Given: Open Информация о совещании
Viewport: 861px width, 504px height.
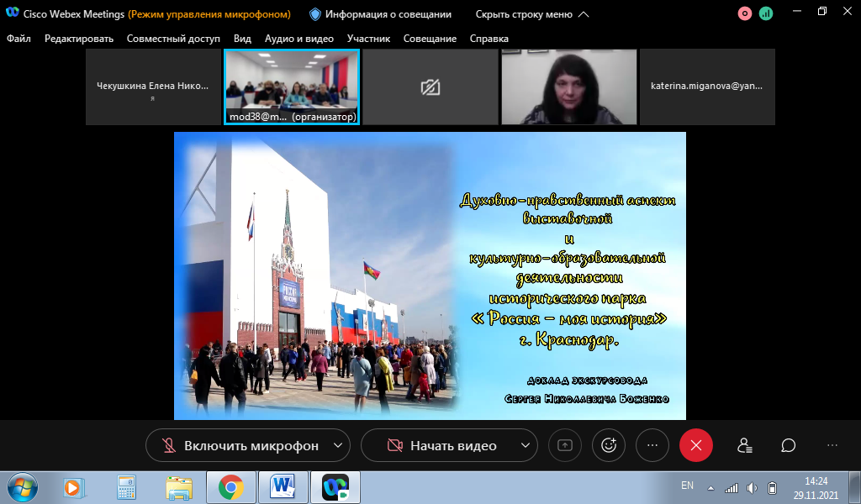Looking at the screenshot, I should tap(380, 14).
